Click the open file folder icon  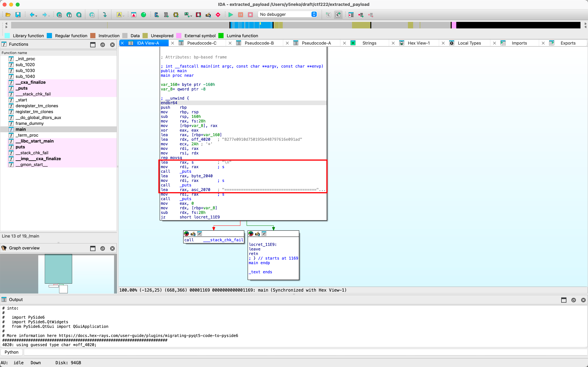pos(8,15)
